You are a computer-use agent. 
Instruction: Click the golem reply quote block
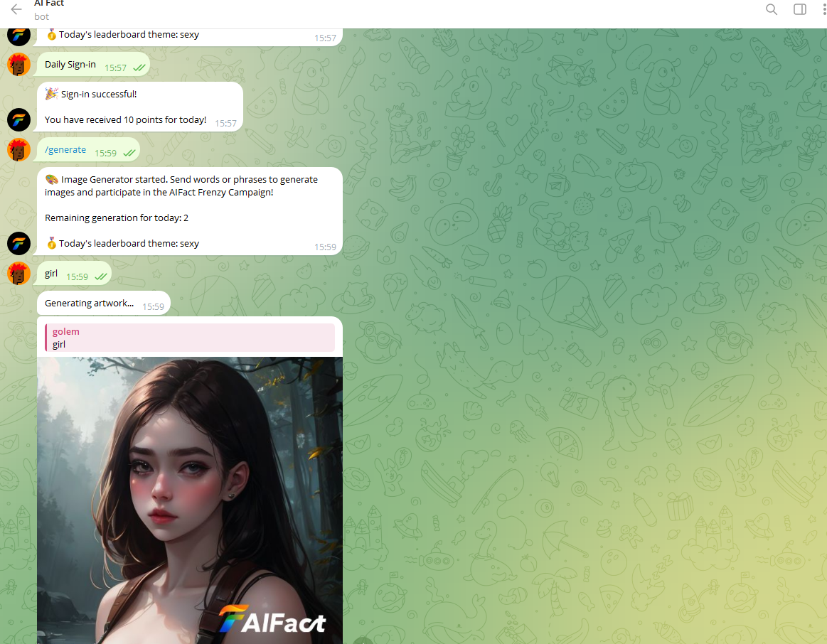(x=190, y=338)
